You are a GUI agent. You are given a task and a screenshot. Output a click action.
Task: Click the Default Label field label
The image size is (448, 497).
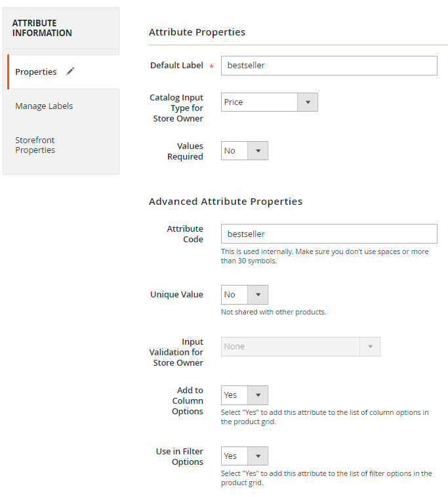pyautogui.click(x=176, y=66)
